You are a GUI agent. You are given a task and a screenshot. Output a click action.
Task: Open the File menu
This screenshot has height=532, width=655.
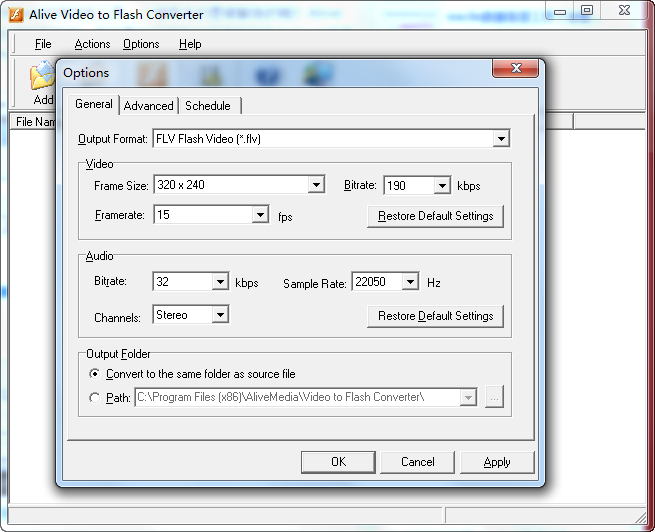[43, 44]
